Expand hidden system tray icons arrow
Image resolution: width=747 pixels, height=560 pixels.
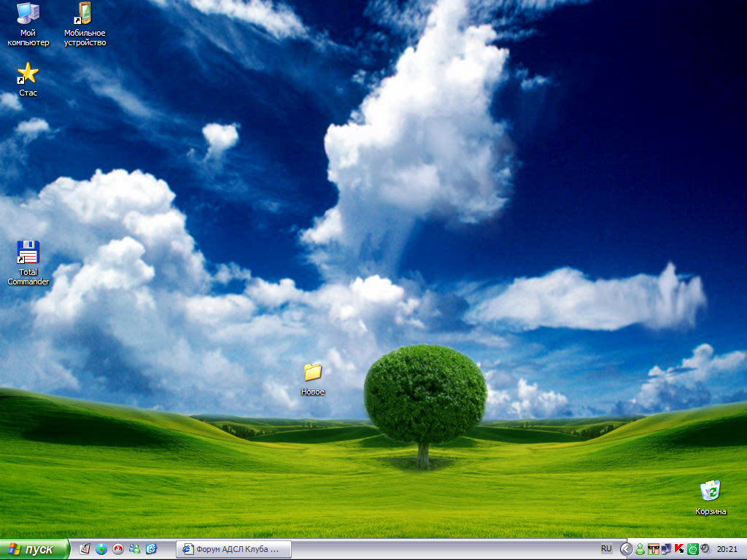pos(626,549)
